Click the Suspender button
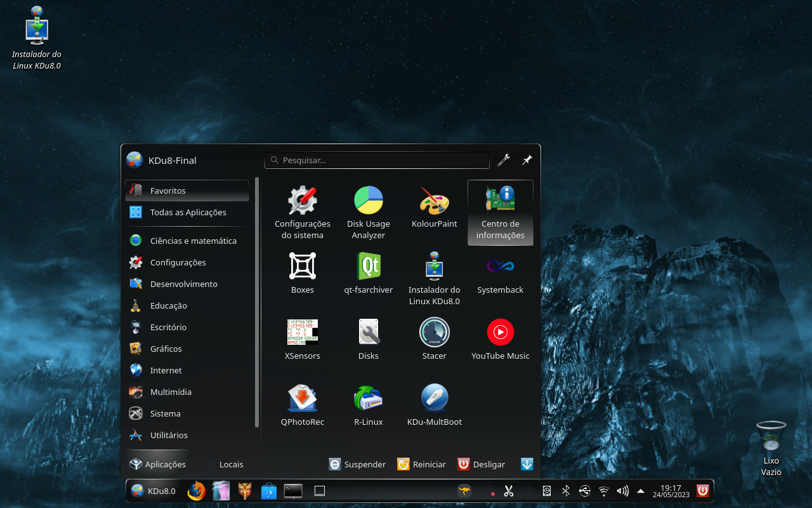Screen dimensions: 812x508 coord(358,464)
